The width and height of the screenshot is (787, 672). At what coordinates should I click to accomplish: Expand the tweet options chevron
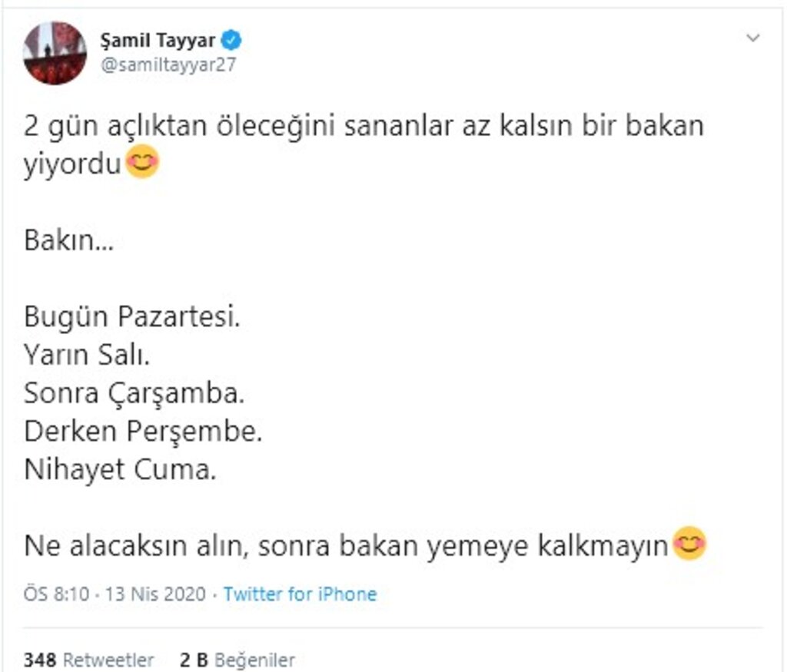click(753, 38)
